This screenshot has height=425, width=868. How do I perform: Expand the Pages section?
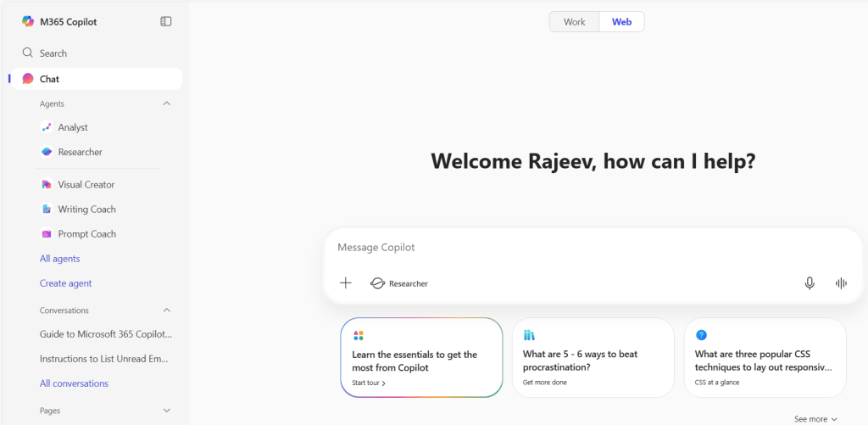[166, 411]
